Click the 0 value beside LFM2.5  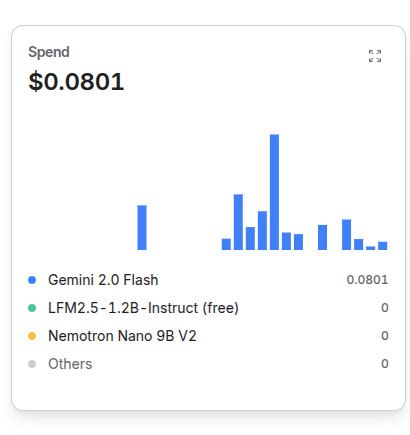[385, 308]
